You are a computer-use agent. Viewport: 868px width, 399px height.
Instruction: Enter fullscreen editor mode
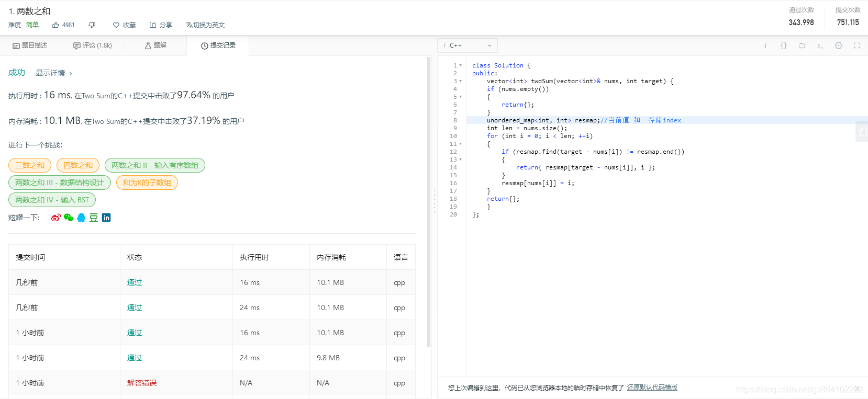[x=857, y=45]
